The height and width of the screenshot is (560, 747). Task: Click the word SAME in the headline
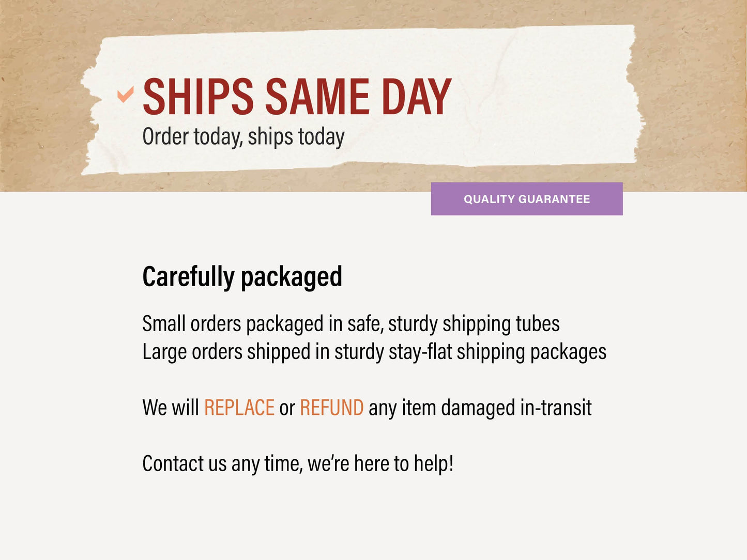[x=317, y=97]
